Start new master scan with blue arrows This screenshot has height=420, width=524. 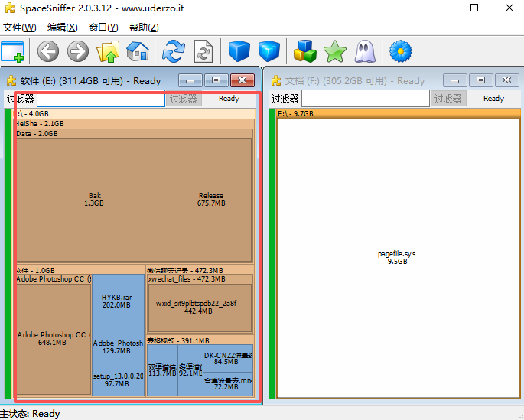coord(174,51)
